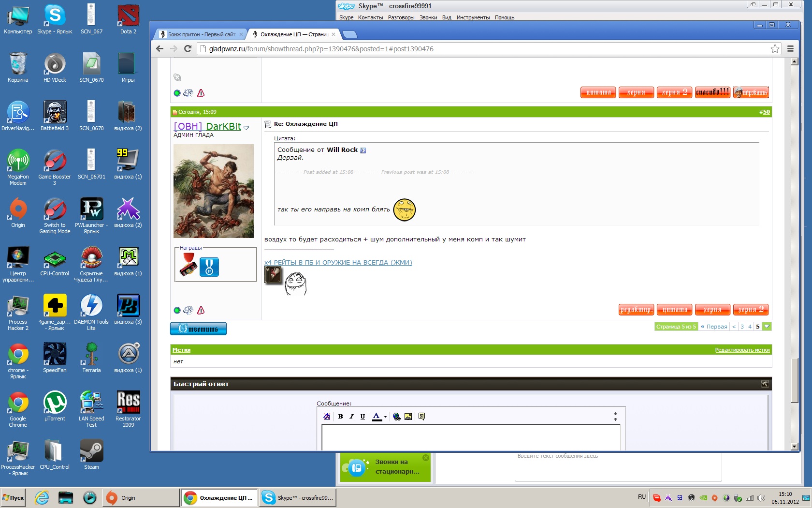The width and height of the screenshot is (812, 508).
Task: Click the insert image icon
Action: tap(408, 417)
